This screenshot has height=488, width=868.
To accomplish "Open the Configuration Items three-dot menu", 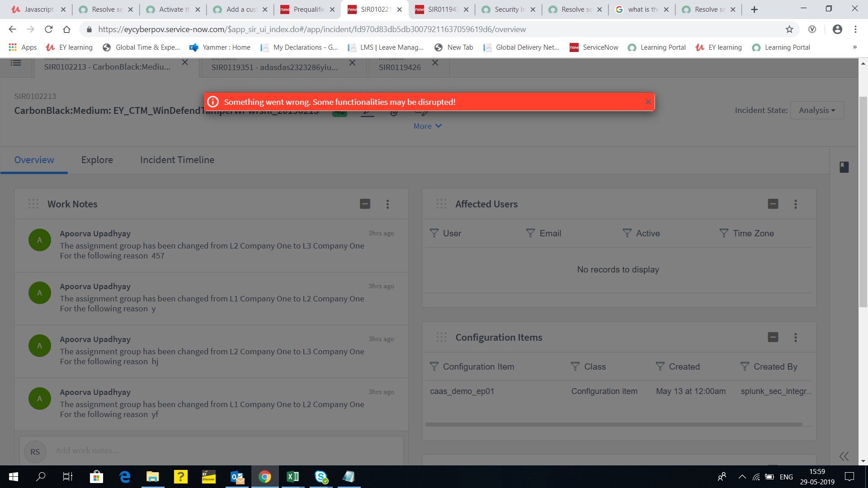I will [x=795, y=338].
